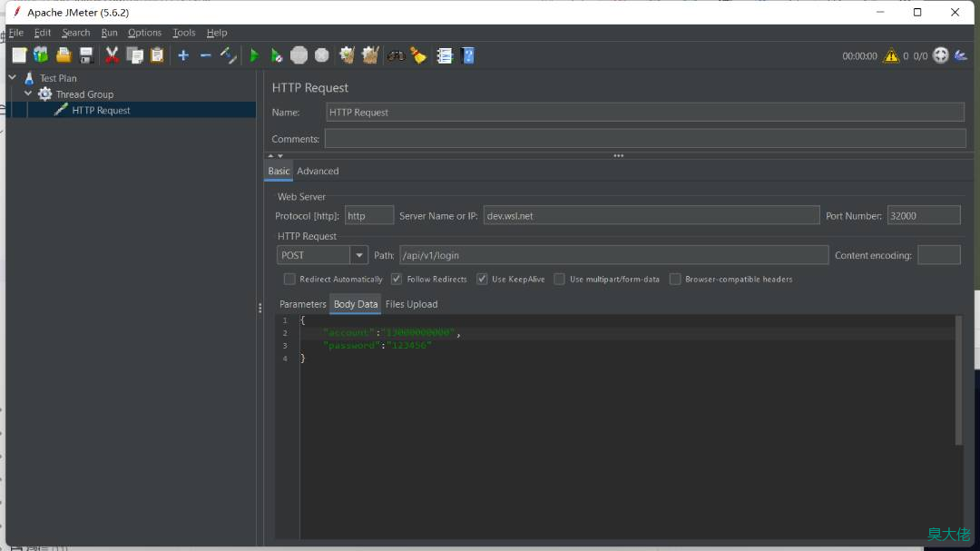This screenshot has width=980, height=551.
Task: Click the minus Collapse All icon
Action: [206, 55]
